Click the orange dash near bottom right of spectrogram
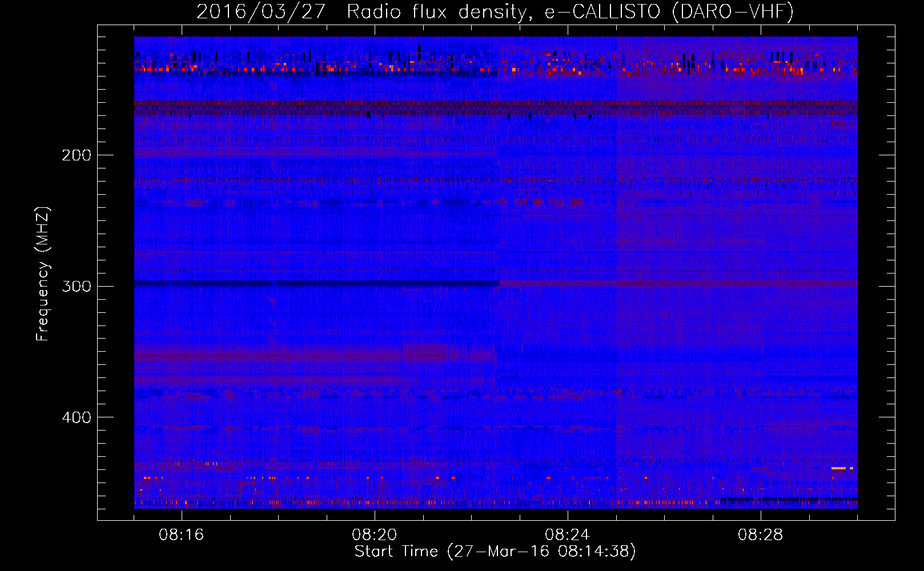This screenshot has width=924, height=571. 839,468
